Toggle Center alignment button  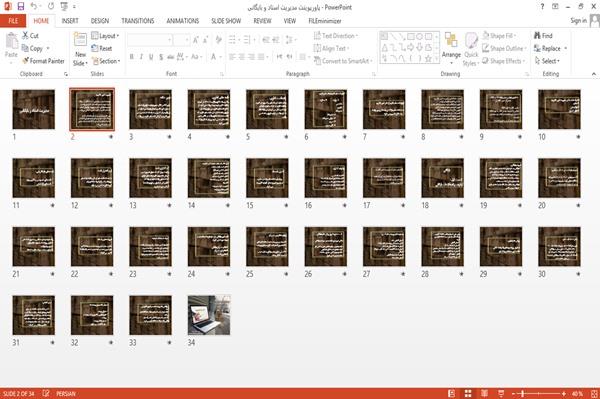pos(241,57)
